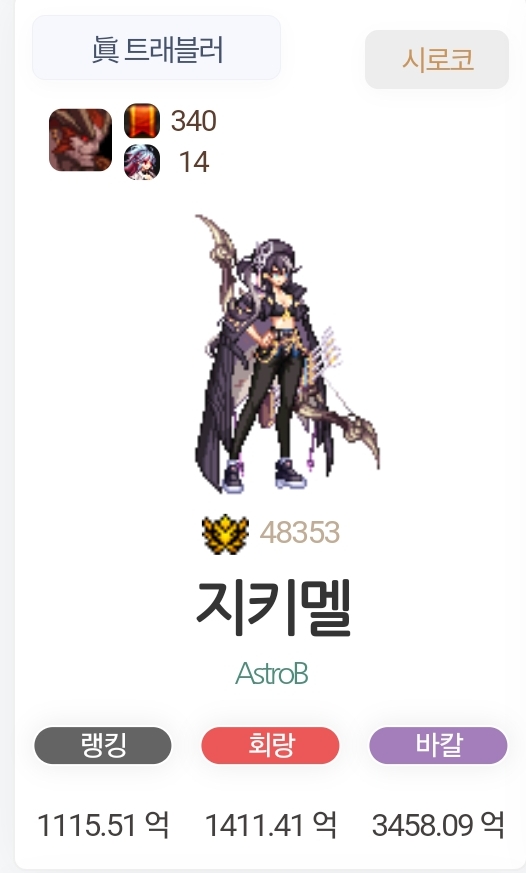Click the 340 count value
Screen dimensions: 526x873
pos(194,121)
